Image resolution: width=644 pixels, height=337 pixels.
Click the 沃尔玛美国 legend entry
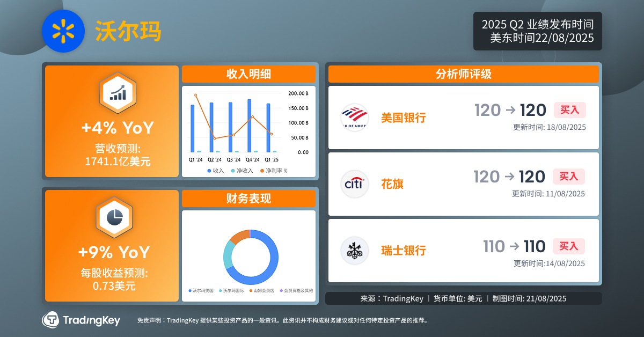[201, 290]
